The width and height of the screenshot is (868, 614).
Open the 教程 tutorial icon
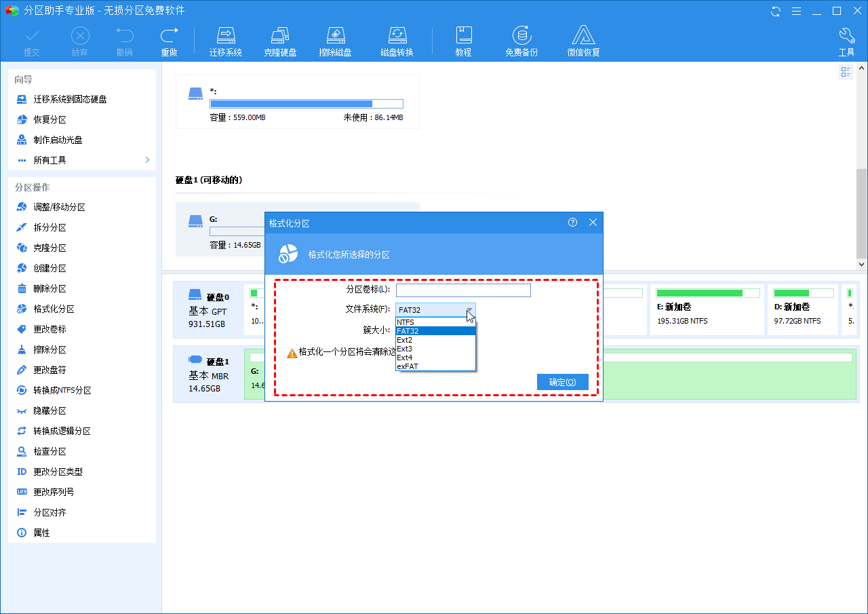pos(463,41)
